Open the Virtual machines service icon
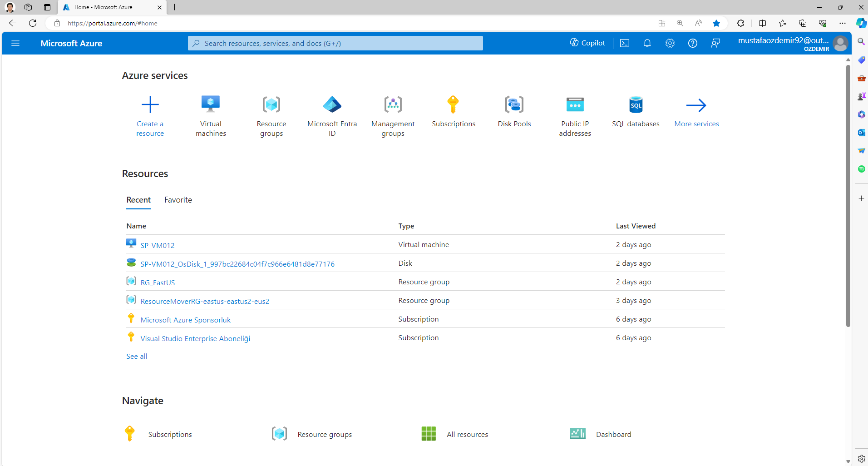The width and height of the screenshot is (868, 466). tap(211, 104)
